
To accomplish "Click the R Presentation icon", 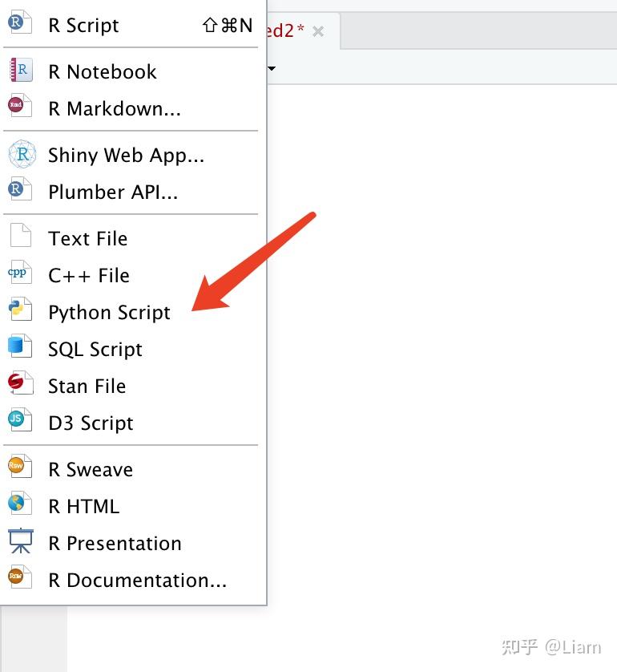I will tap(20, 542).
